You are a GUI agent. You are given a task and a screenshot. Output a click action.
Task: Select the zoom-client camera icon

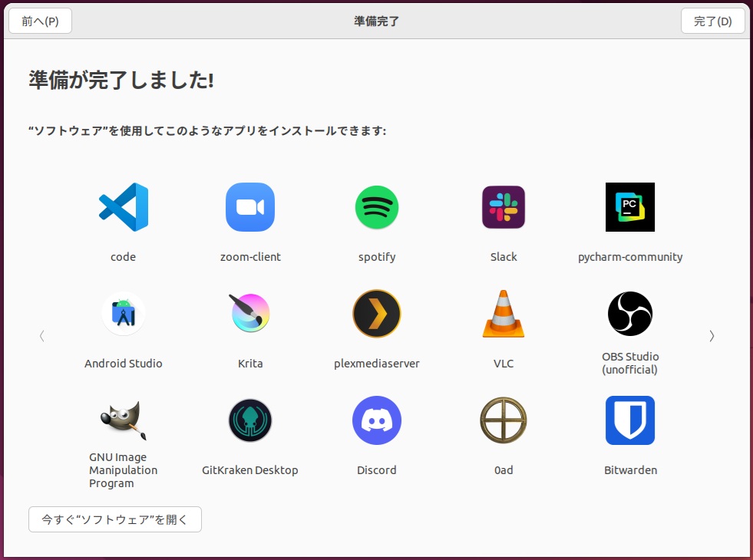tap(250, 207)
